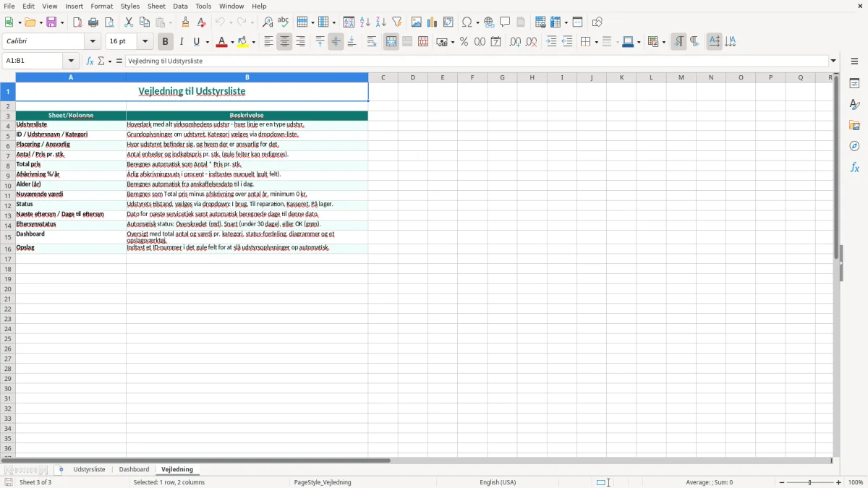Screen dimensions: 868x488
Task: Apply the red font color
Action: [x=223, y=42]
